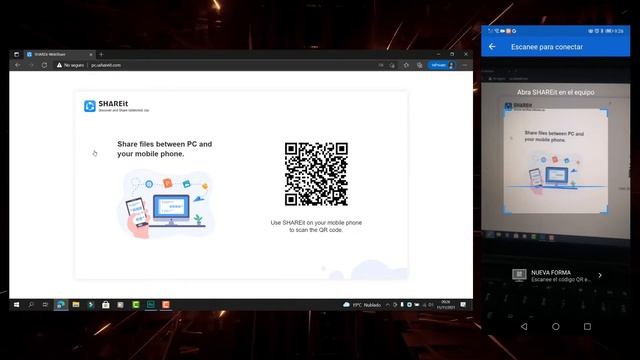The image size is (640, 360).
Task: Tap the 'Escanee para conectar' header title
Action: click(x=547, y=47)
